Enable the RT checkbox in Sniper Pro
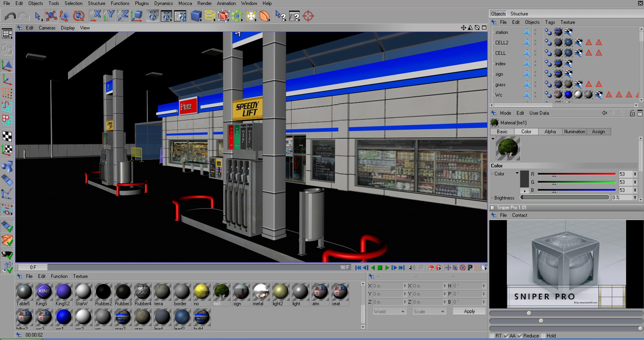The height and width of the screenshot is (340, 644). [x=492, y=336]
